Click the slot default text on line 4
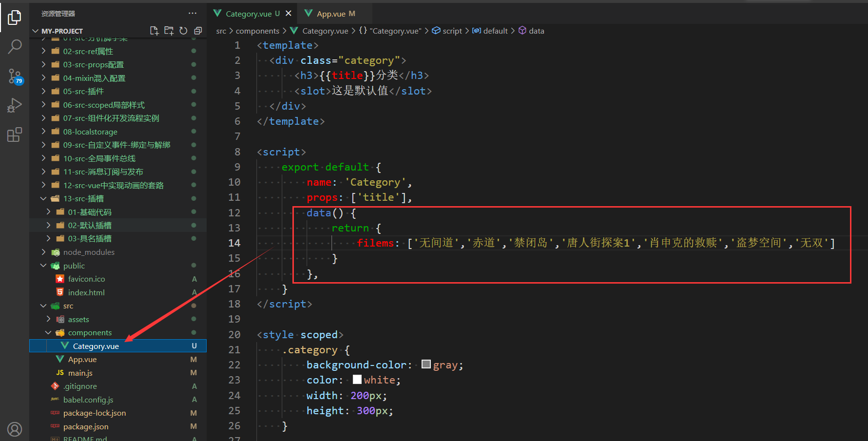 [x=360, y=91]
